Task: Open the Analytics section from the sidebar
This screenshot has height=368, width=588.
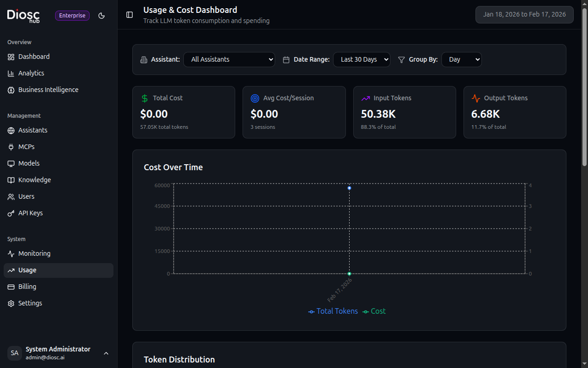Action: 31,73
